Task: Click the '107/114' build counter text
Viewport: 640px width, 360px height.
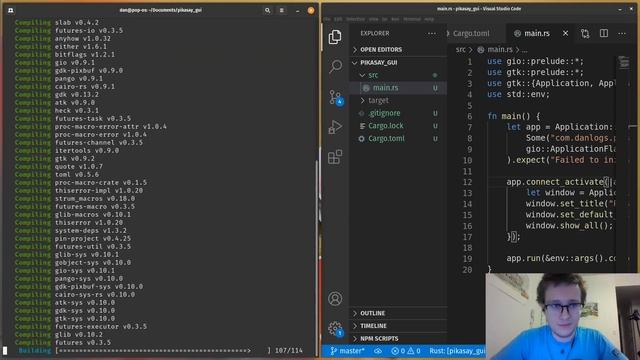Action: (x=289, y=351)
